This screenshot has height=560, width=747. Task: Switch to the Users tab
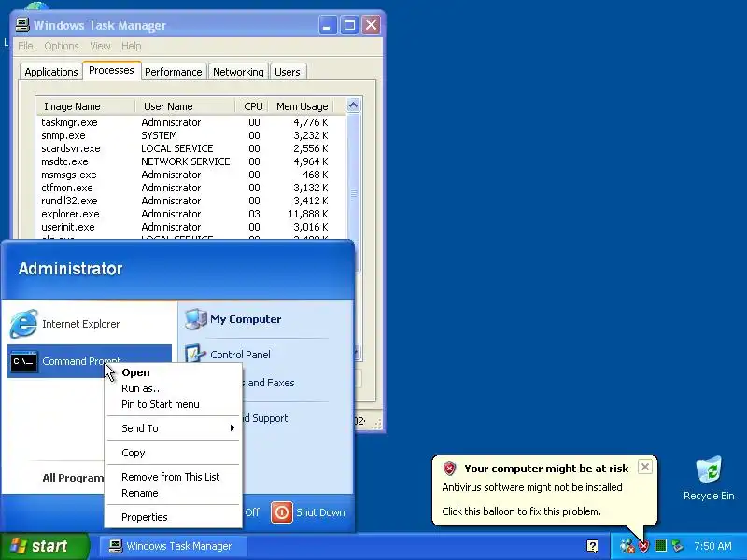point(288,72)
